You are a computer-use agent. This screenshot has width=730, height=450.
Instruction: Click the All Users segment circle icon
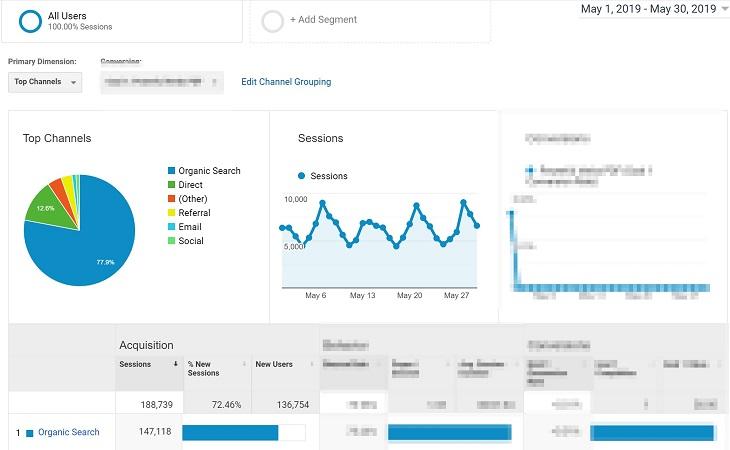(27, 20)
